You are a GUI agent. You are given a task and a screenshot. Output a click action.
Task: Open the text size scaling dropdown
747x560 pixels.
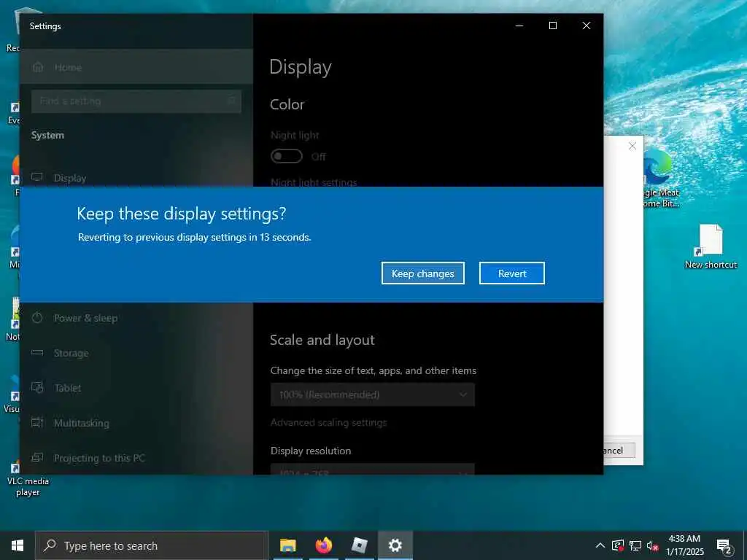[373, 394]
